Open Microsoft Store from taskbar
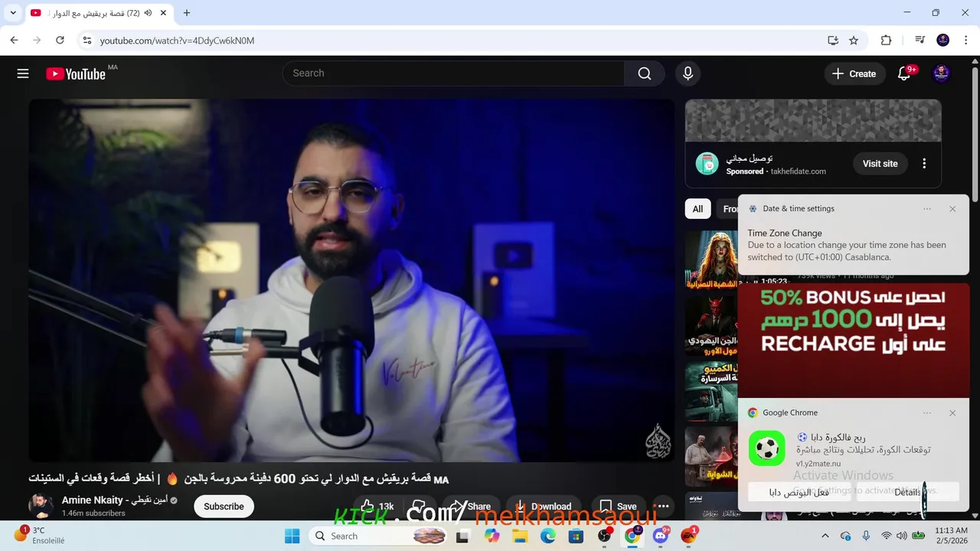The image size is (980, 551). [576, 536]
